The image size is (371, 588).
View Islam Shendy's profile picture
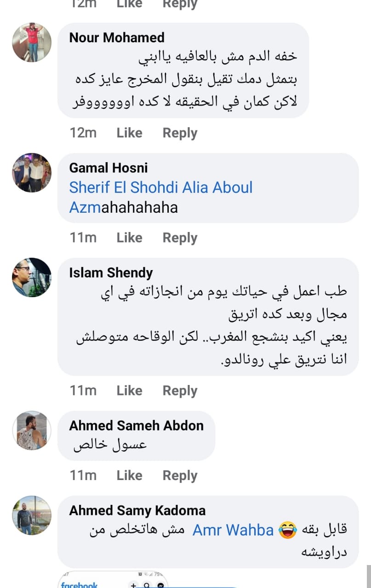click(x=32, y=277)
